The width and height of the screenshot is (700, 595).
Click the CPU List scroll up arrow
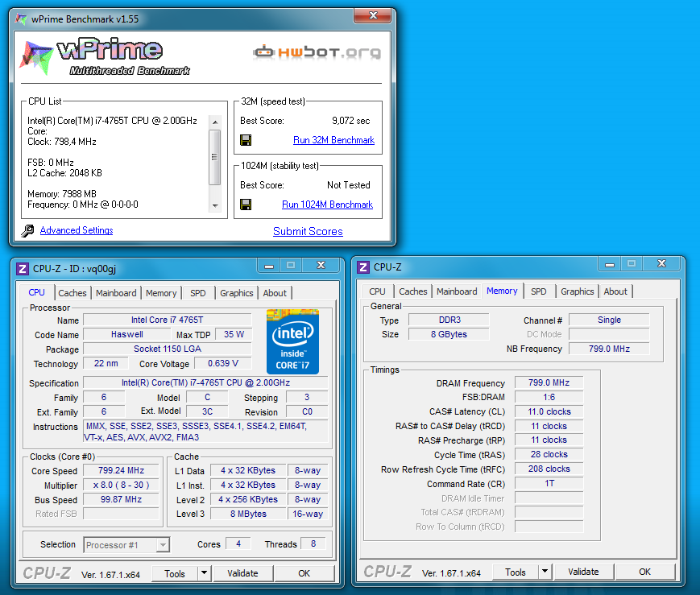click(215, 122)
